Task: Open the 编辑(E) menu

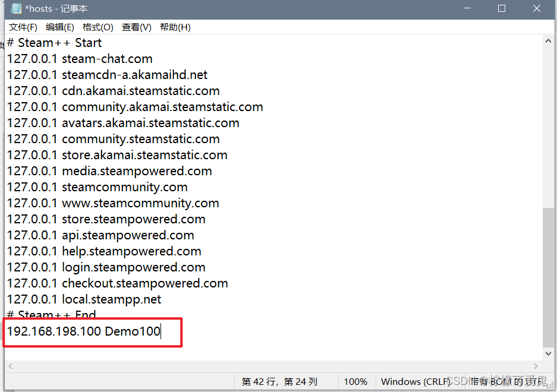Action: [x=60, y=27]
